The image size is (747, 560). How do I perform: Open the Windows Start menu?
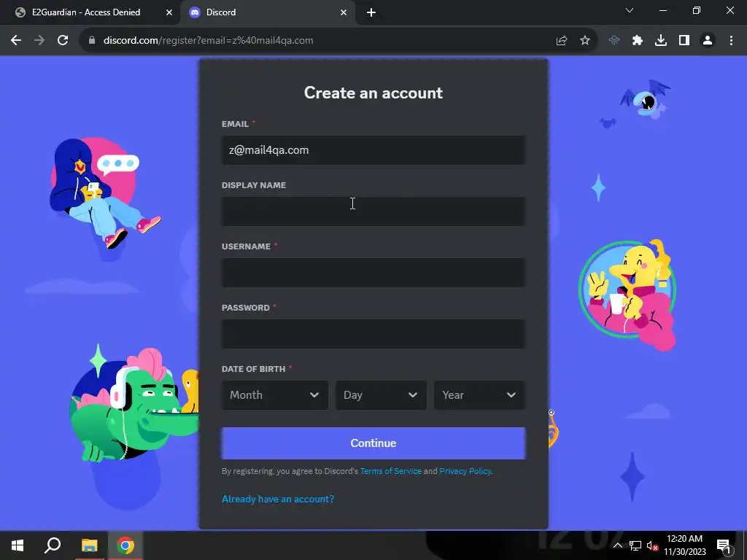point(18,545)
